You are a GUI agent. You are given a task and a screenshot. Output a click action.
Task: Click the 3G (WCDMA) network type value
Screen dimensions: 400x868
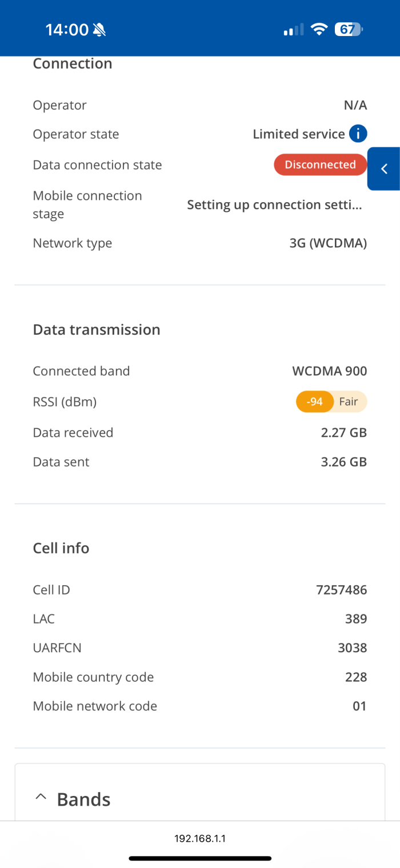coord(328,243)
